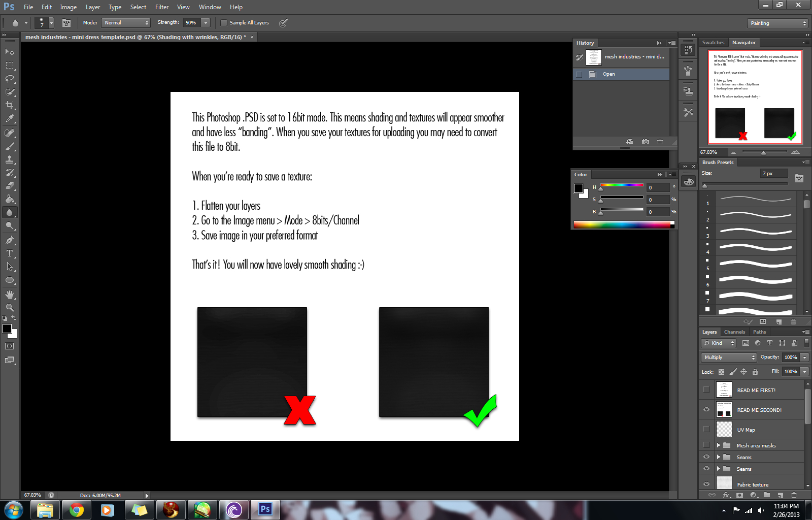Switch to the Channels tab
This screenshot has height=520, width=812.
(734, 332)
